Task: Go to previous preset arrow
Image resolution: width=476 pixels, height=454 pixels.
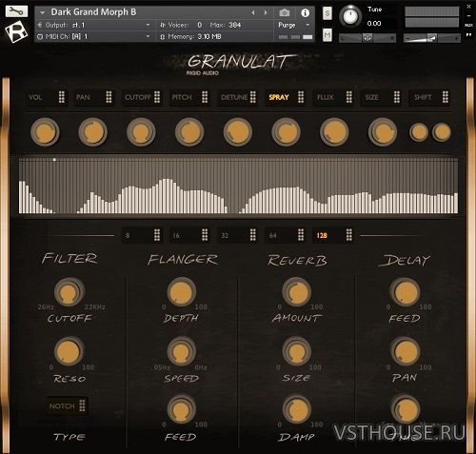Action: (x=253, y=12)
